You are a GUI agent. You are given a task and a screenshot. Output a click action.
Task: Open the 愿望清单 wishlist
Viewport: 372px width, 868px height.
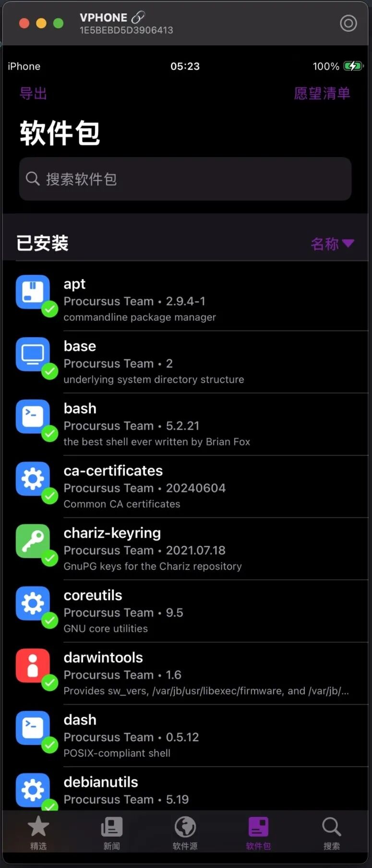[x=322, y=93]
